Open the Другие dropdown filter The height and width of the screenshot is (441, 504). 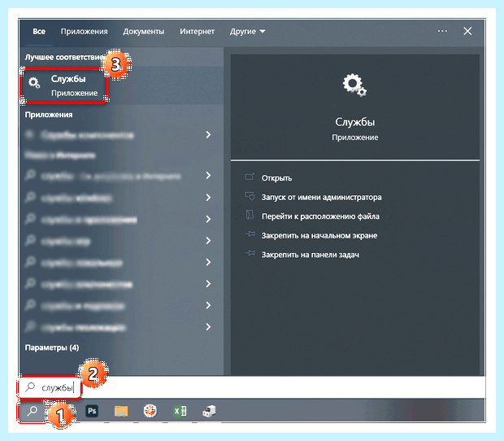247,32
